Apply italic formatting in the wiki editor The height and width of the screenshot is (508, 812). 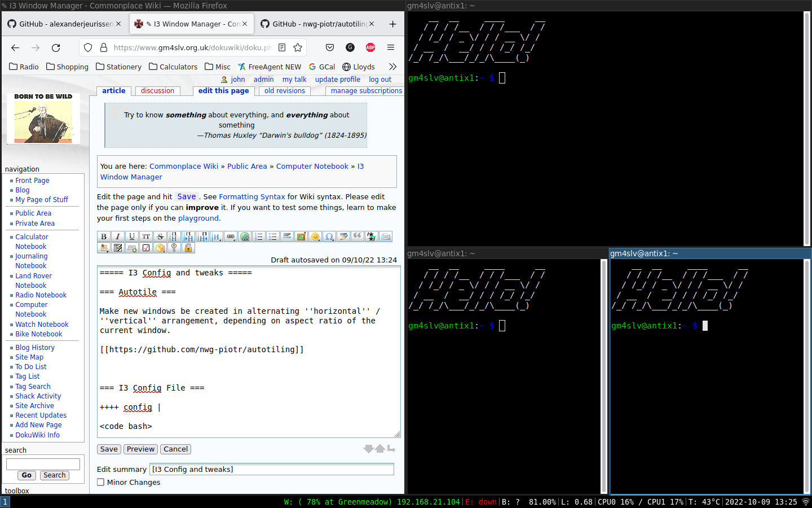pyautogui.click(x=118, y=237)
